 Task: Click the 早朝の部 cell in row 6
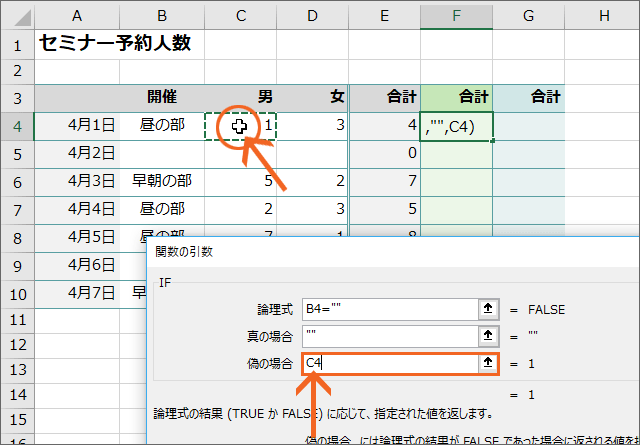point(162,182)
